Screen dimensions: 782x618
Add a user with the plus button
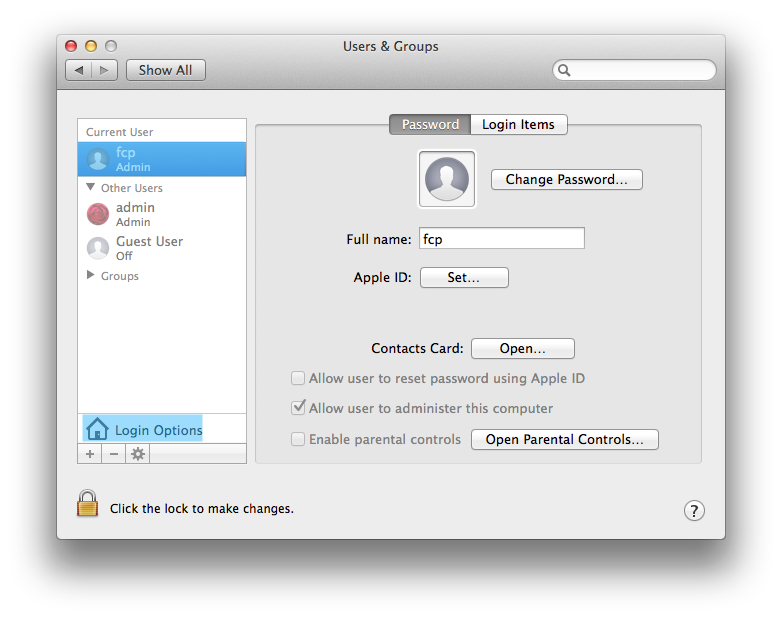[90, 454]
